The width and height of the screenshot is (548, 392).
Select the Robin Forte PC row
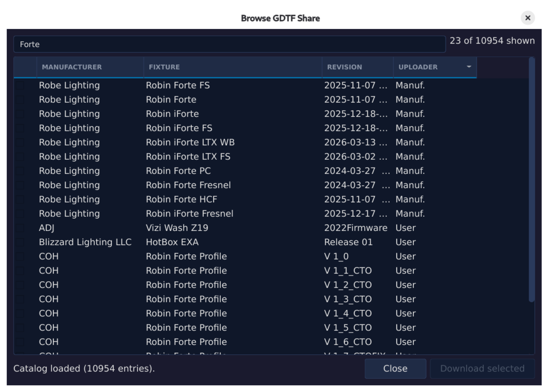coord(178,171)
